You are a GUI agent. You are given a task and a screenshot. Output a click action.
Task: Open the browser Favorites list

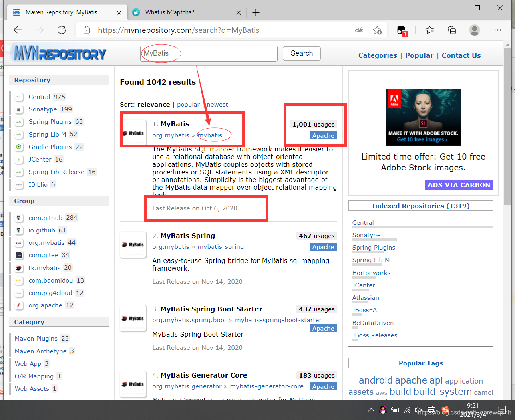click(430, 30)
